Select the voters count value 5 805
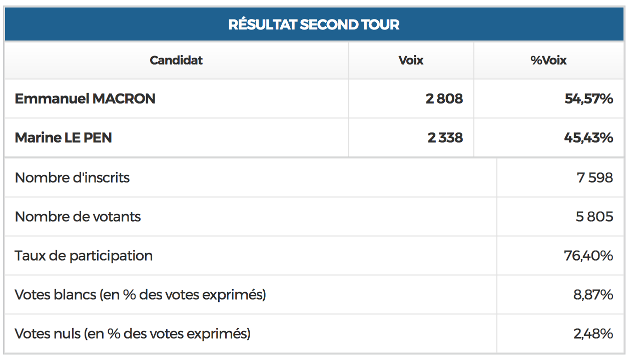This screenshot has height=364, width=635. [x=594, y=216]
